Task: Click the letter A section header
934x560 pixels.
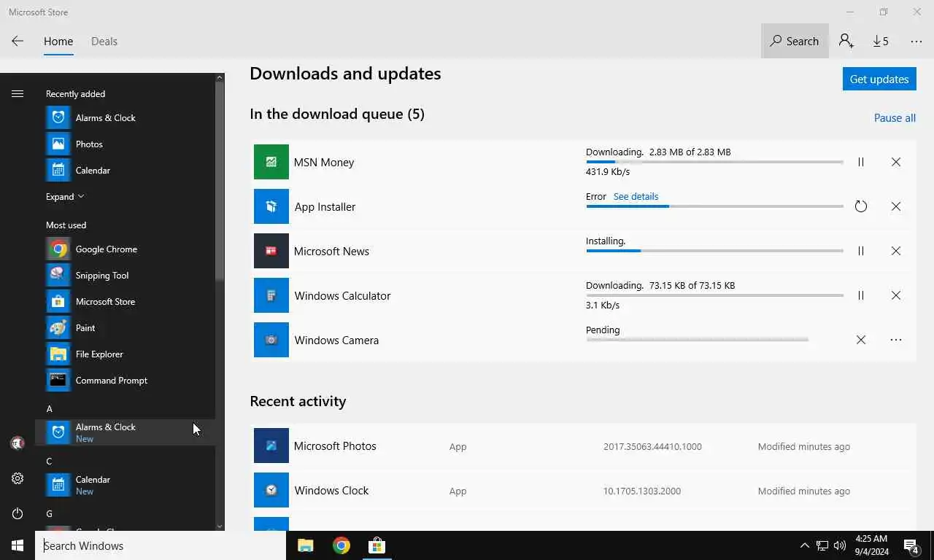Action: (49, 409)
